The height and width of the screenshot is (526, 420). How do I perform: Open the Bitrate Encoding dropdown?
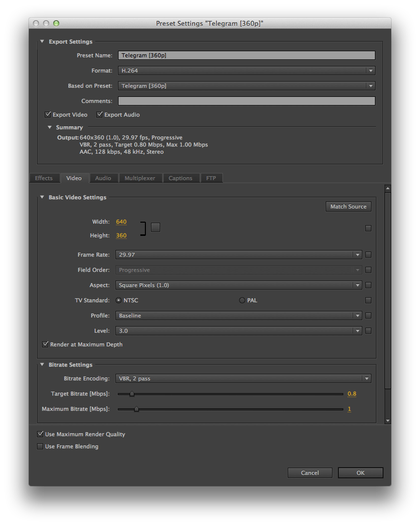pos(243,378)
